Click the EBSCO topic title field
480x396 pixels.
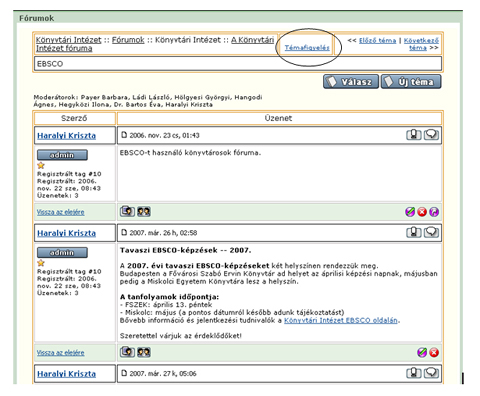(x=238, y=64)
